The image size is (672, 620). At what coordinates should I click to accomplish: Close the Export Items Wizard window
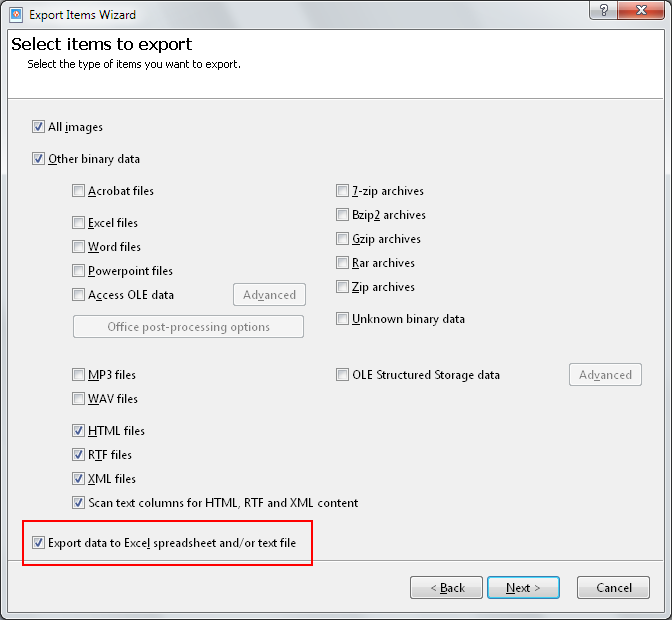coord(644,11)
